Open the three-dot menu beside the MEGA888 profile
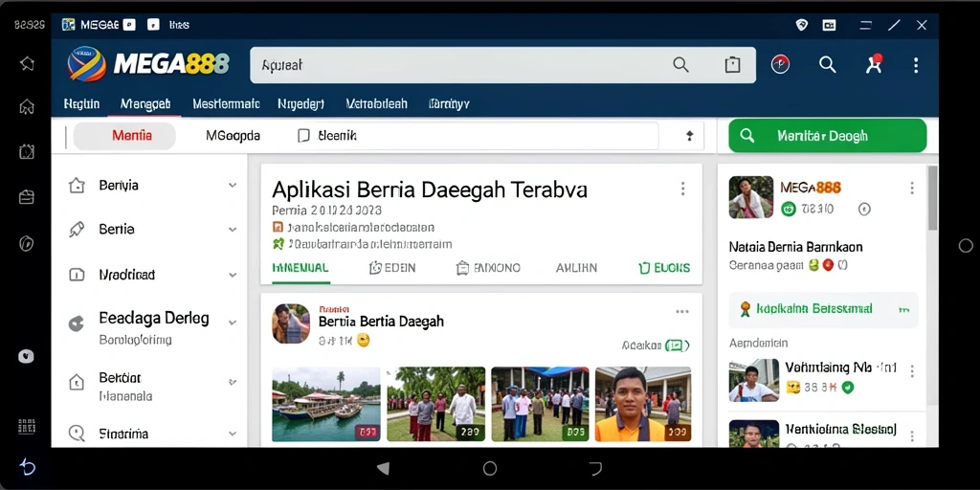Screen dimensions: 980x490 912,189
